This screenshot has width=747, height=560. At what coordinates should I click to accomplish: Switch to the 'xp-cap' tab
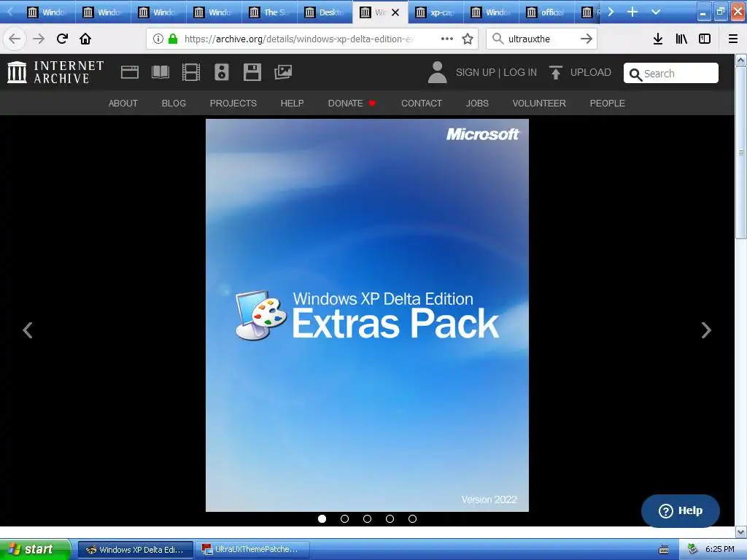tap(436, 12)
